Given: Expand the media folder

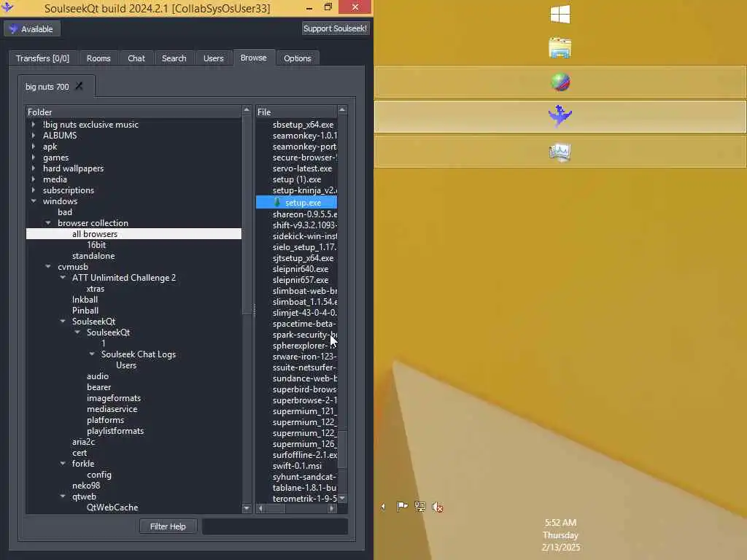Looking at the screenshot, I should click(34, 179).
